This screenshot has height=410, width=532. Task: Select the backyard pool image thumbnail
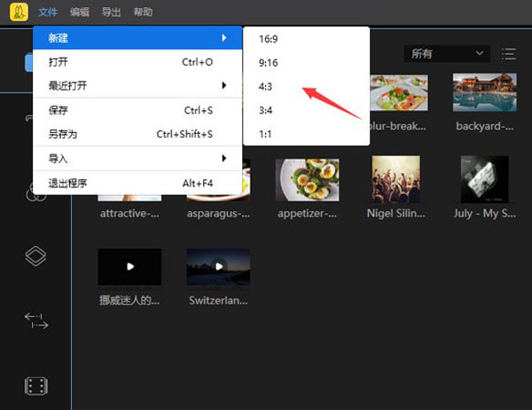484,94
